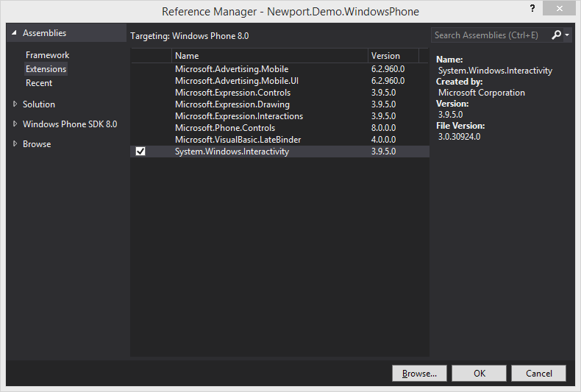Click version 4.0.0.0 cell

pyautogui.click(x=383, y=140)
